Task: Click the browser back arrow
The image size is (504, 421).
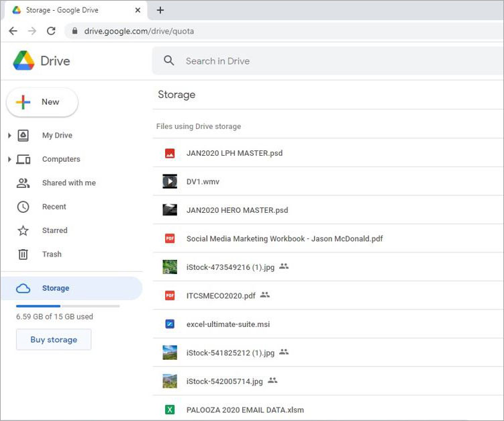Action: (x=13, y=31)
